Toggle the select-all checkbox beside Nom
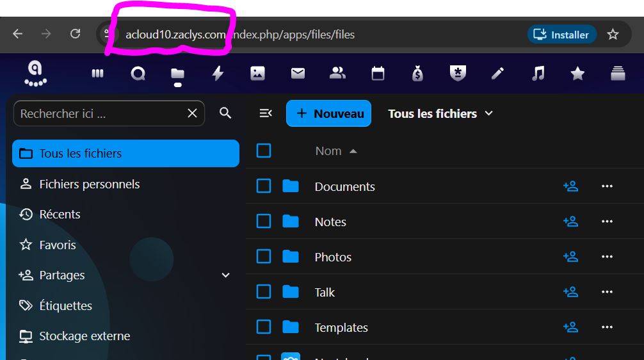 264,151
